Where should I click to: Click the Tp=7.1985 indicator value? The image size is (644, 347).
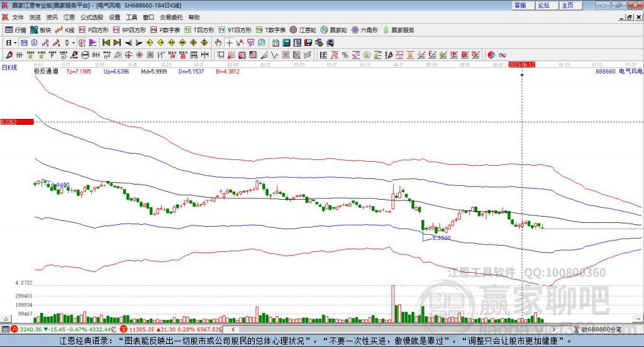[79, 71]
